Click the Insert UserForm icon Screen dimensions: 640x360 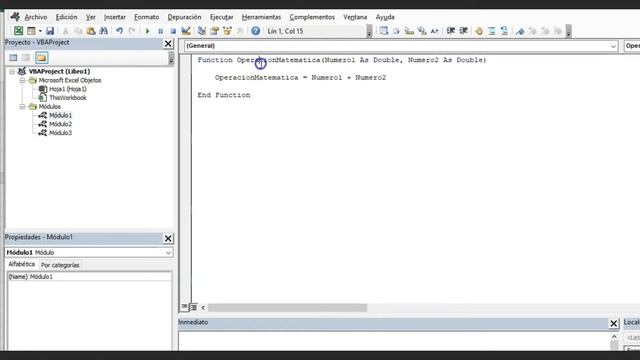[x=31, y=31]
